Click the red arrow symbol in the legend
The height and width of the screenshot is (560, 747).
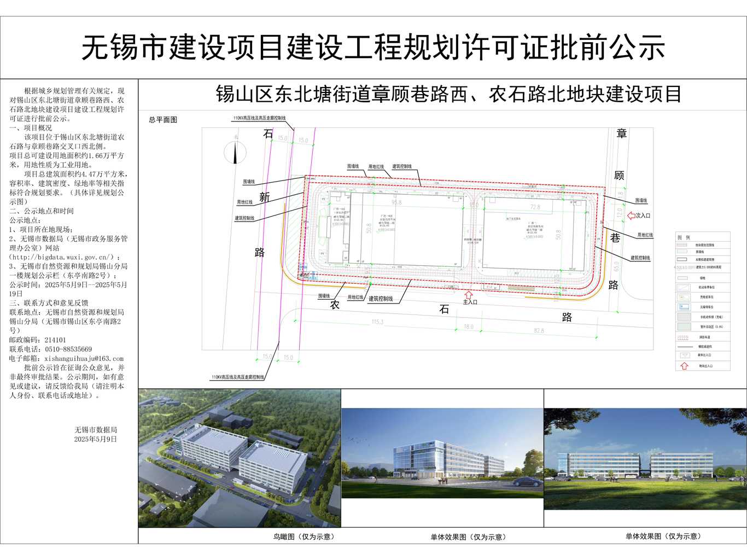click(x=684, y=366)
